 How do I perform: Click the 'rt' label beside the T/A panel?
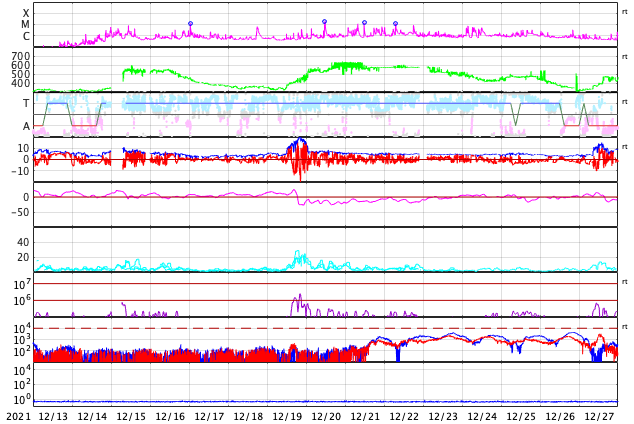[625, 101]
